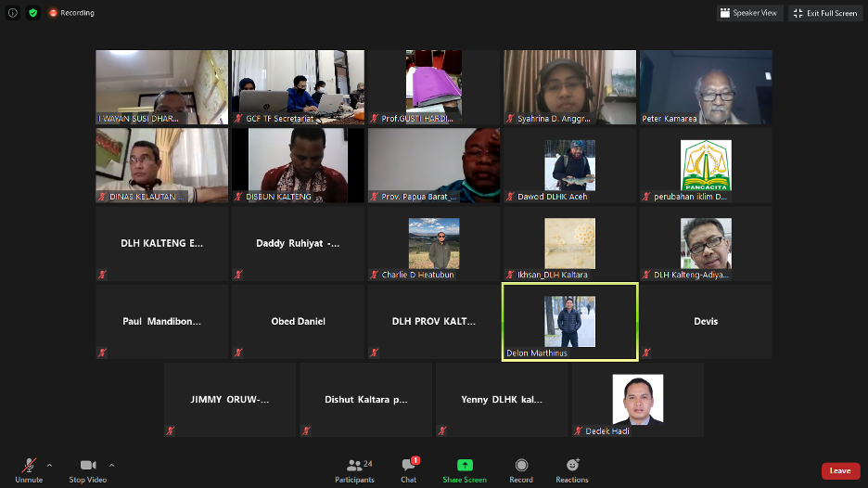This screenshot has height=488, width=868.
Task: Open the Chat panel
Action: pyautogui.click(x=408, y=465)
